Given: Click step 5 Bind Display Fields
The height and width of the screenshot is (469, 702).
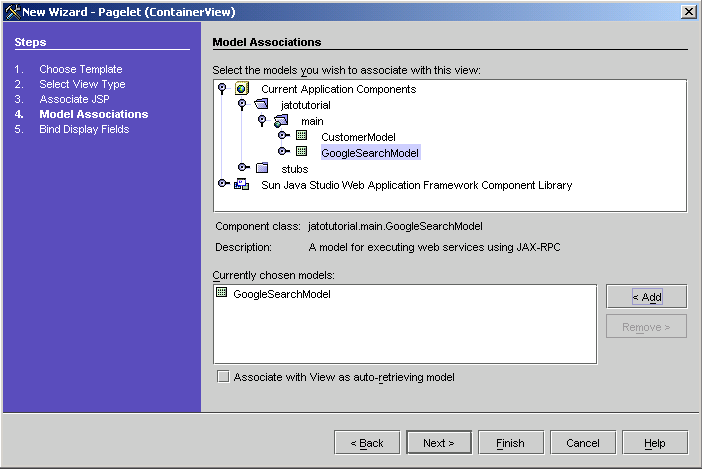Looking at the screenshot, I should tap(84, 129).
